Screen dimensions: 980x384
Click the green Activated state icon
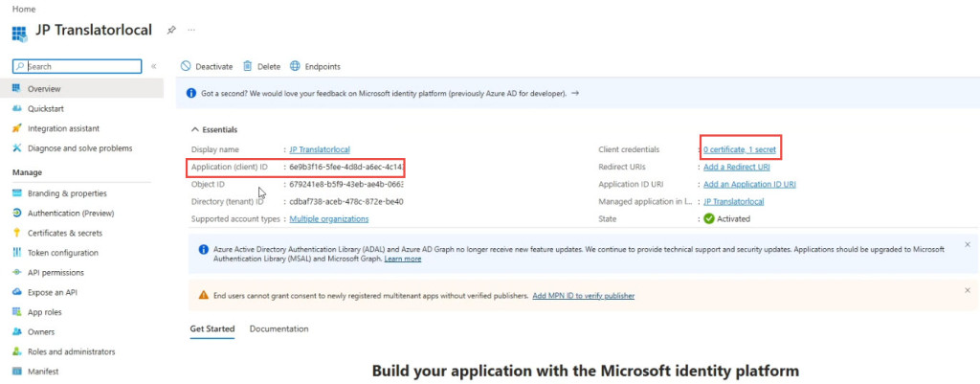tap(709, 219)
